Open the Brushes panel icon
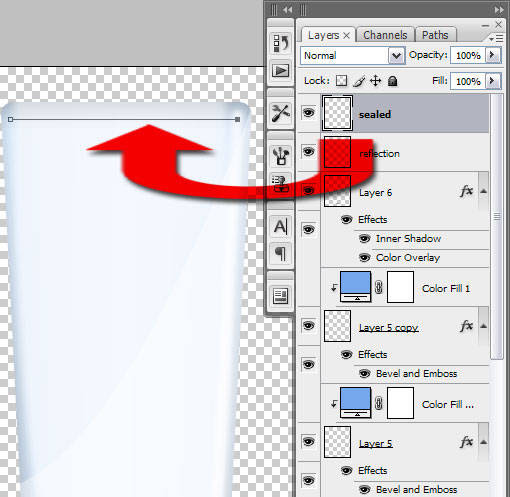This screenshot has width=510, height=497. coord(281,156)
